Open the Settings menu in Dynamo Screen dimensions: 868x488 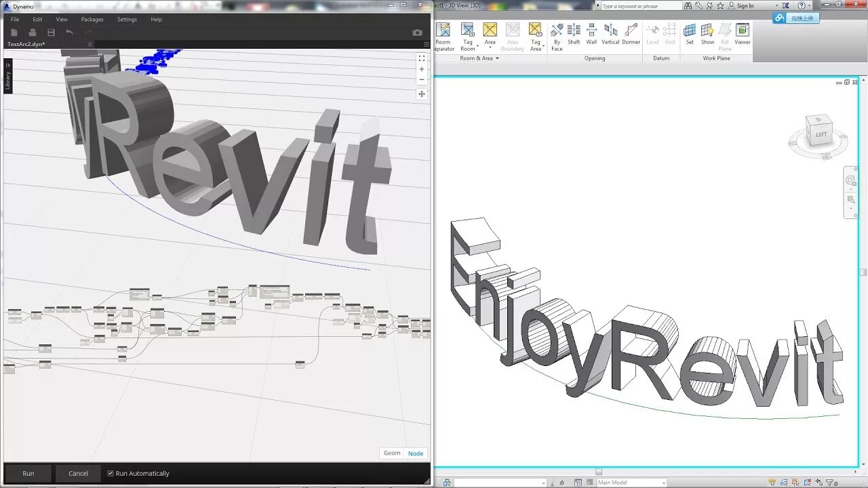127,19
